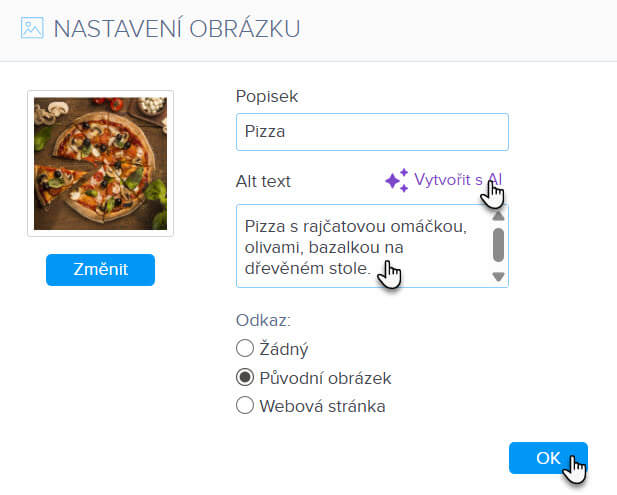Click the Odkaz section label
Image resolution: width=617 pixels, height=495 pixels.
[x=263, y=320]
